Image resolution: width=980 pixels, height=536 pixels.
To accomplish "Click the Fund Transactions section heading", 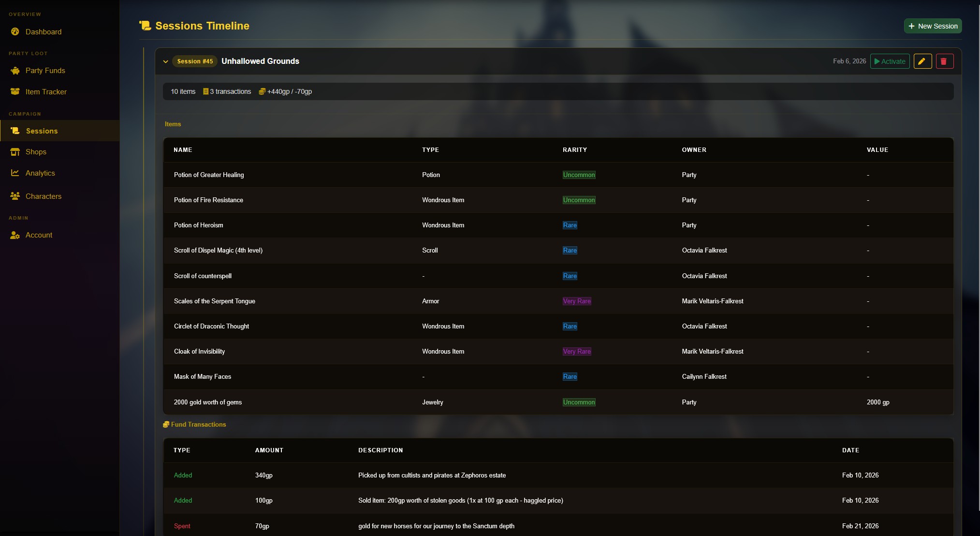I will click(x=198, y=424).
